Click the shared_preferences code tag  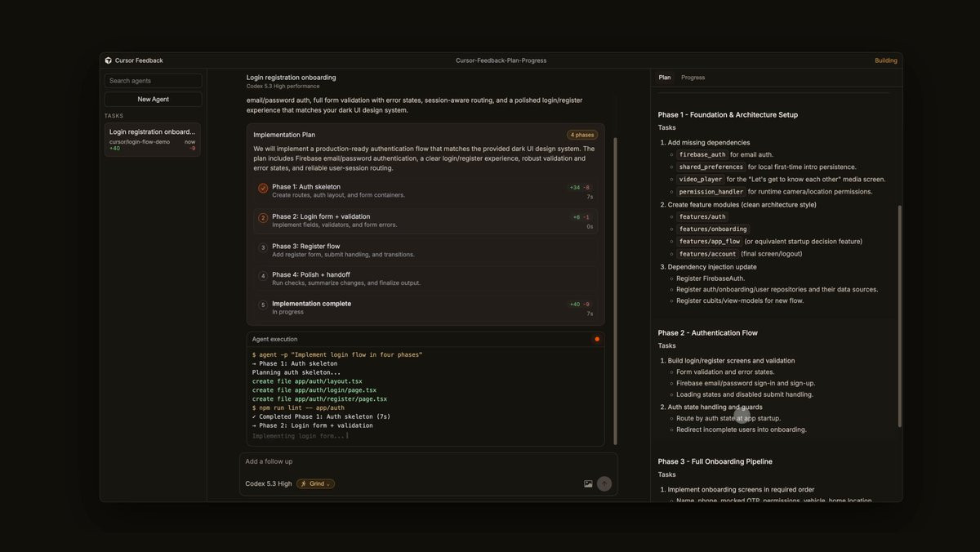(710, 167)
